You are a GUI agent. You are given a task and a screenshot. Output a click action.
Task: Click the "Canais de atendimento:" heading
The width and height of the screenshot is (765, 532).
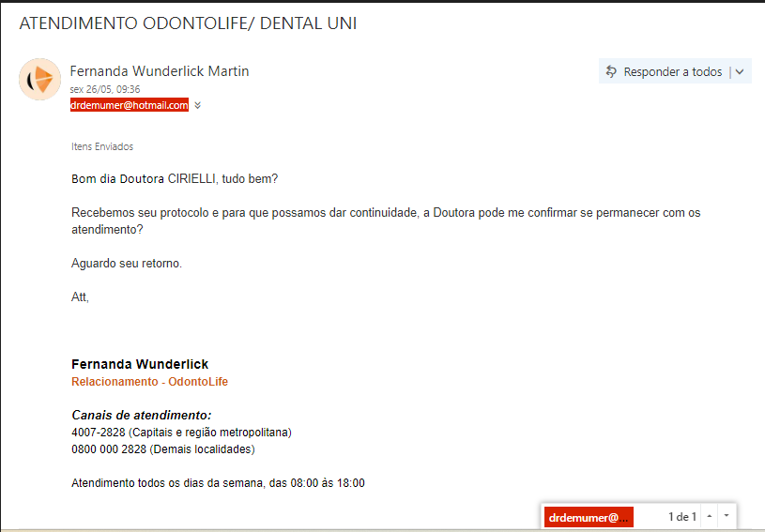click(x=142, y=415)
